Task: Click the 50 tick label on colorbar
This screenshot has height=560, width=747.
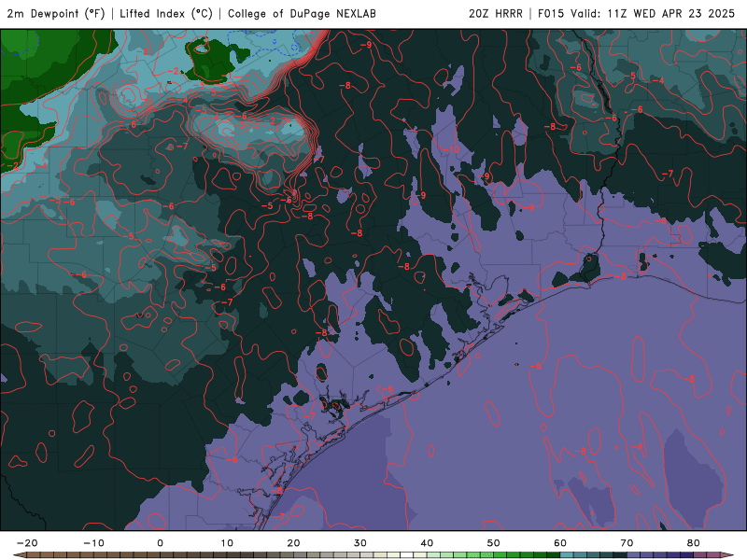Action: 494,543
